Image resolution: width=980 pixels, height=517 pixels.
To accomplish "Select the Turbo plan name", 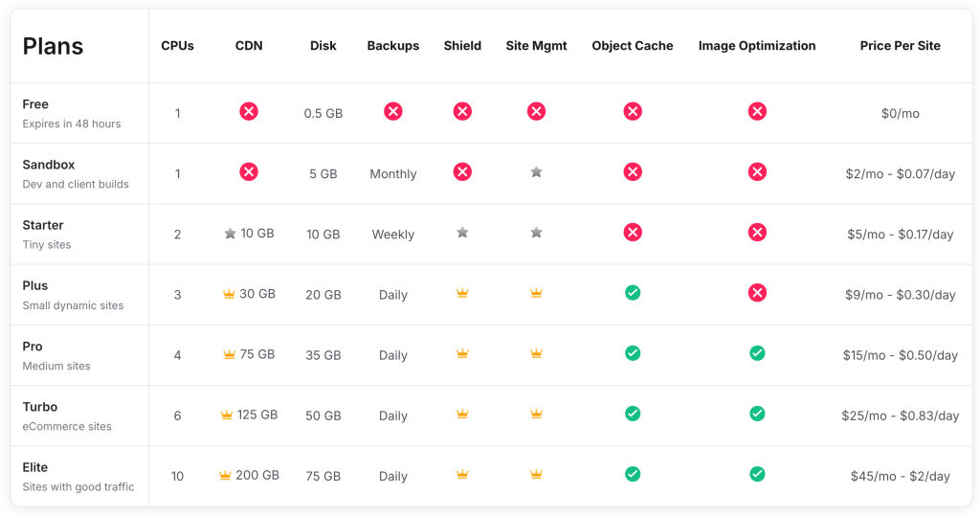I will pos(40,407).
